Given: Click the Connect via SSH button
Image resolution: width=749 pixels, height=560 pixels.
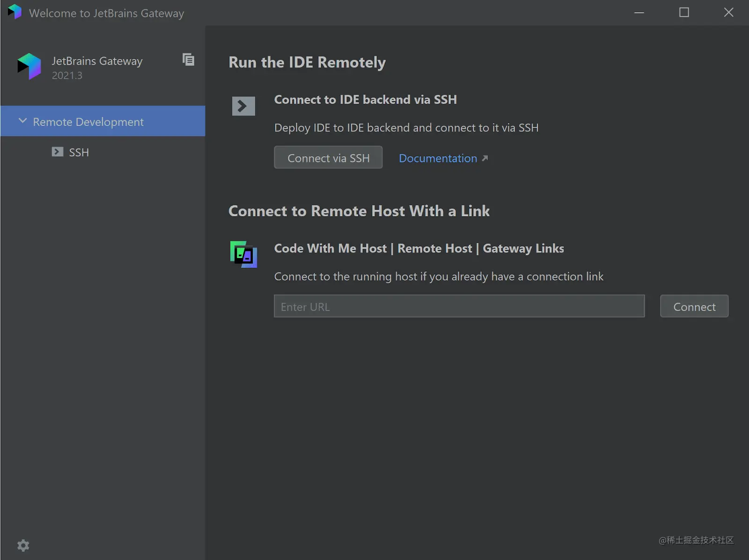Looking at the screenshot, I should point(328,157).
